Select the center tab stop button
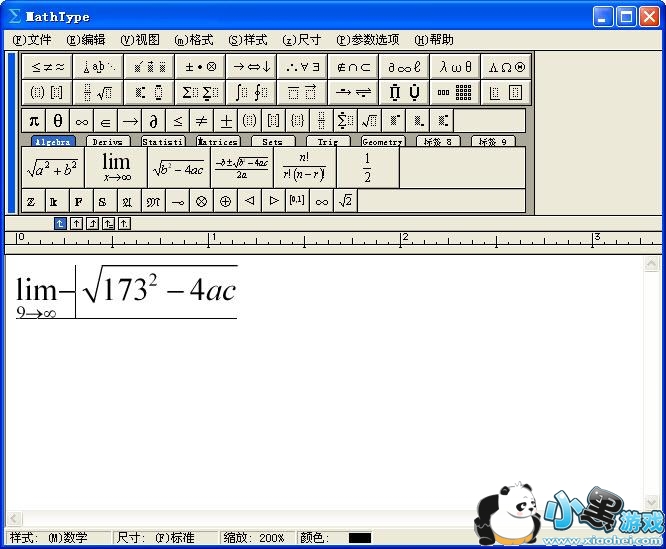The width and height of the screenshot is (666, 549). click(x=76, y=223)
